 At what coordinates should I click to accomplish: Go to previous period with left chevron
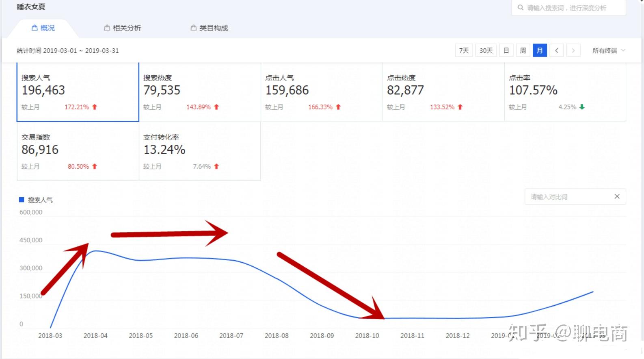[557, 50]
